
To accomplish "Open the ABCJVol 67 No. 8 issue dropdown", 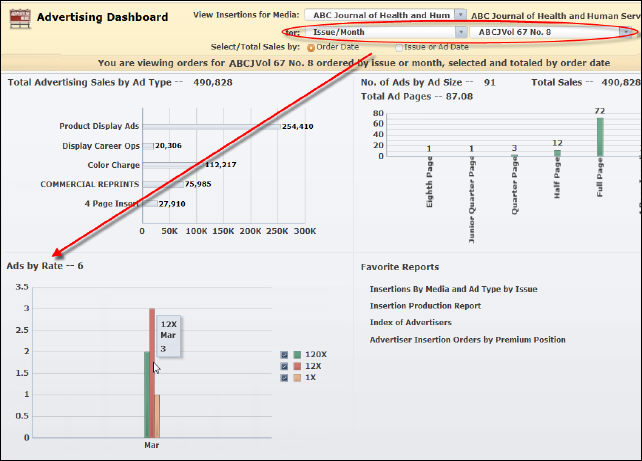I will click(628, 32).
